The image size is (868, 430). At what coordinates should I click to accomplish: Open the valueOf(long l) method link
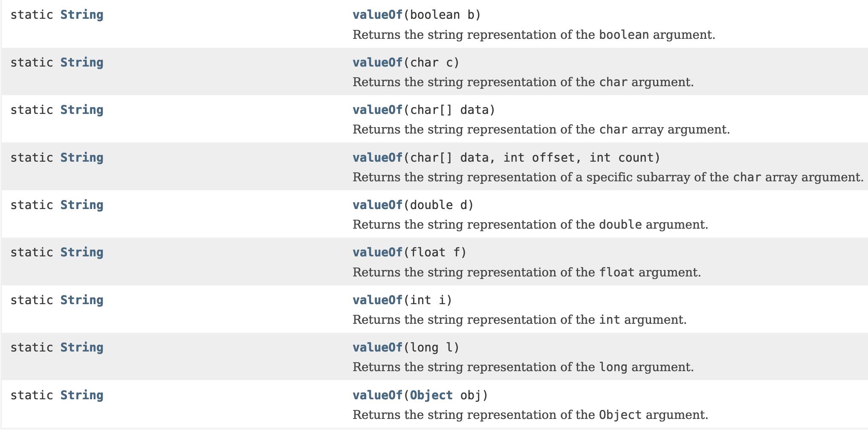tap(377, 348)
